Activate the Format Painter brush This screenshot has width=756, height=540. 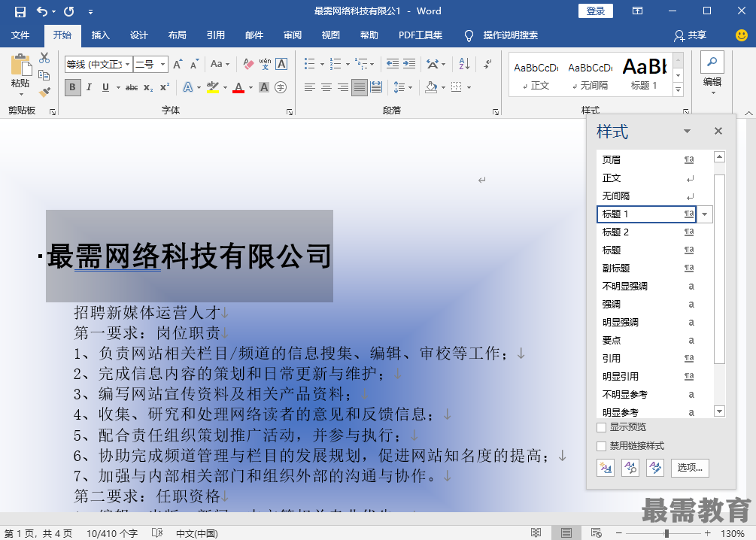point(44,92)
